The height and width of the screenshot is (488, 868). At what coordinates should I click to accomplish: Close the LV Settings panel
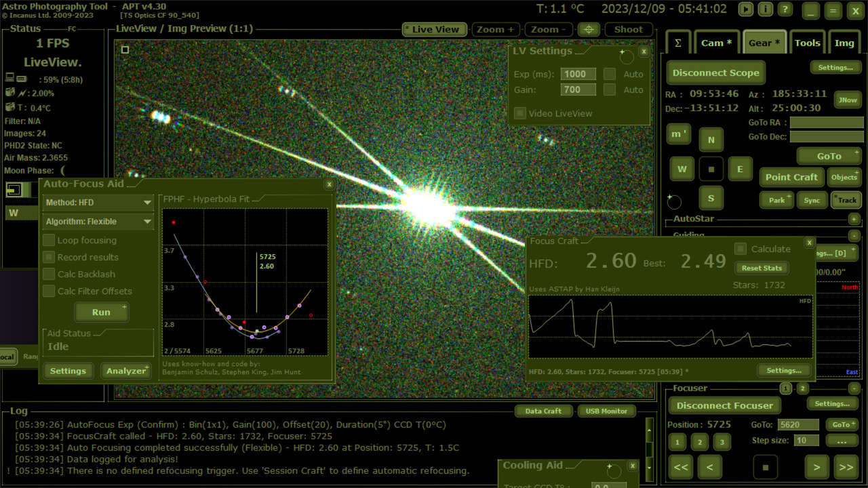click(644, 52)
